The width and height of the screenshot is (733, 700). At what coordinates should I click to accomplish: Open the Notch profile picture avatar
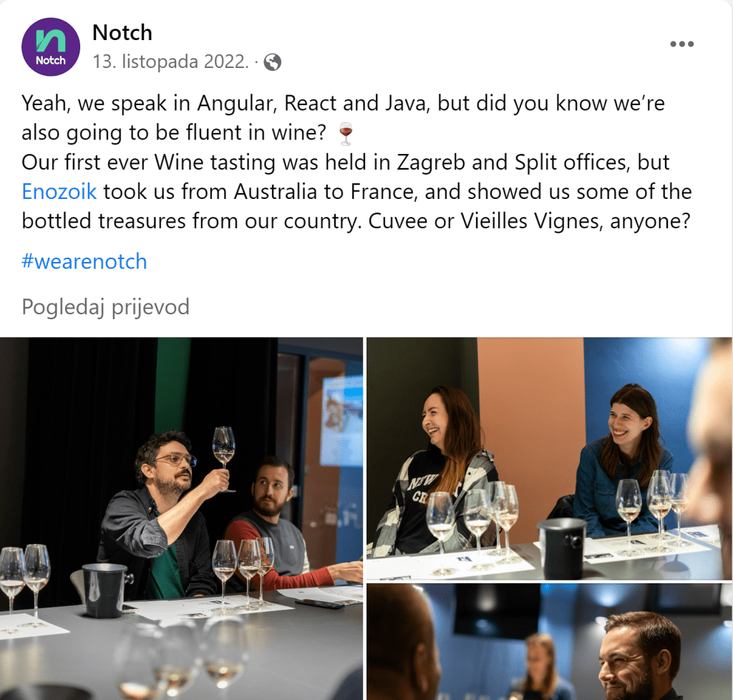pyautogui.click(x=51, y=47)
